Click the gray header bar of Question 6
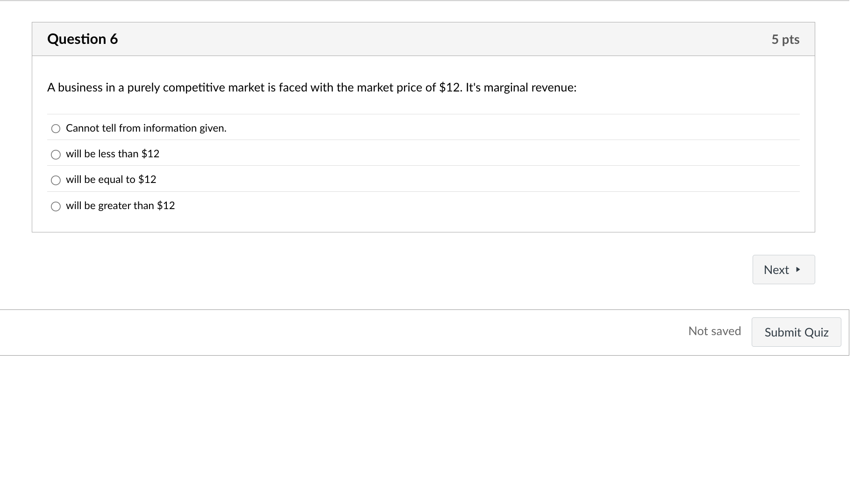Viewport: 868px width, 477px height. tap(420, 39)
